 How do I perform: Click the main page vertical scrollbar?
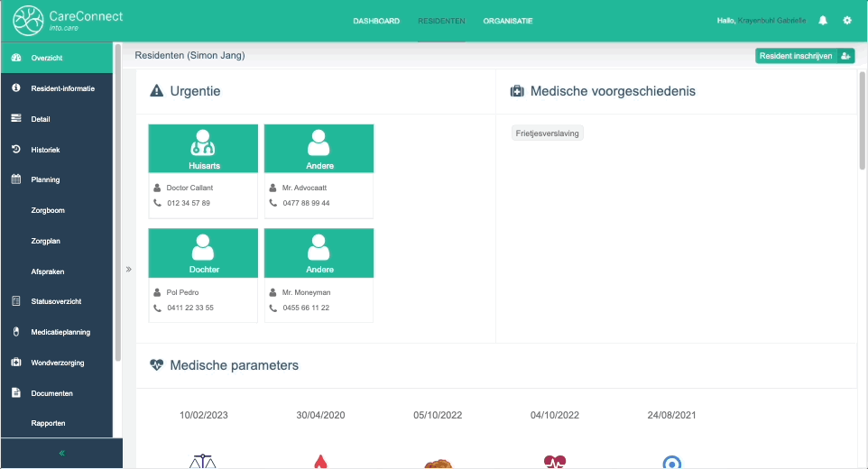click(x=862, y=121)
